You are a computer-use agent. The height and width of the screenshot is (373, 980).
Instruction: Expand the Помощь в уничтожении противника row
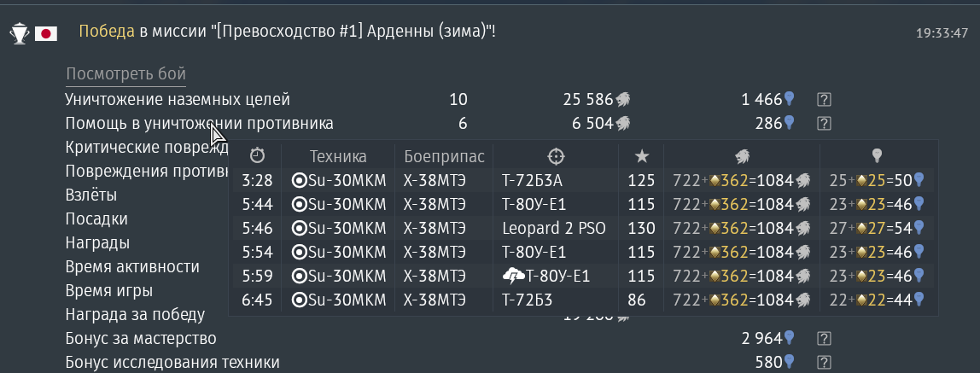point(199,124)
